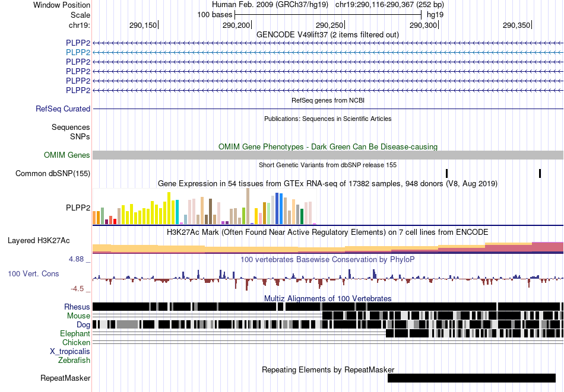This screenshot has width=564, height=392.
Task: Click the Scale label
Action: [80, 15]
